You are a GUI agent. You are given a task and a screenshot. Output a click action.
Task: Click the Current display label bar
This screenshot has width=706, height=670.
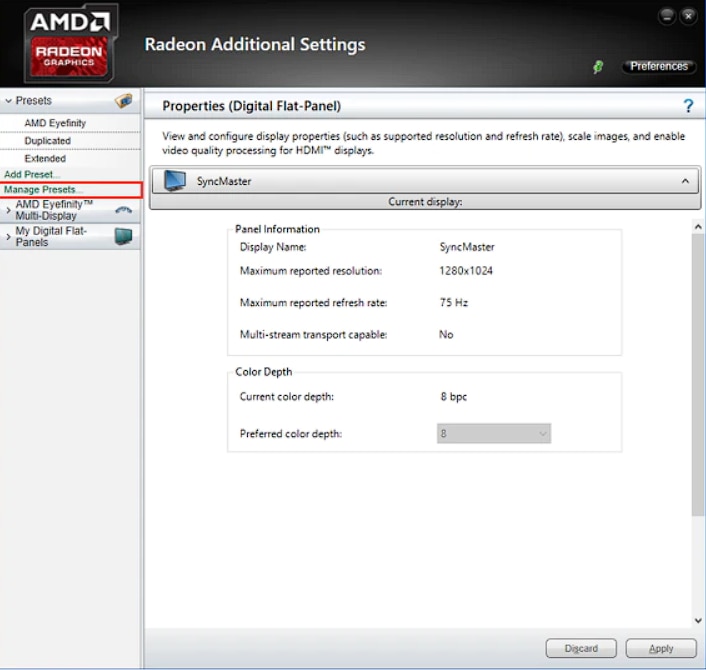[425, 202]
